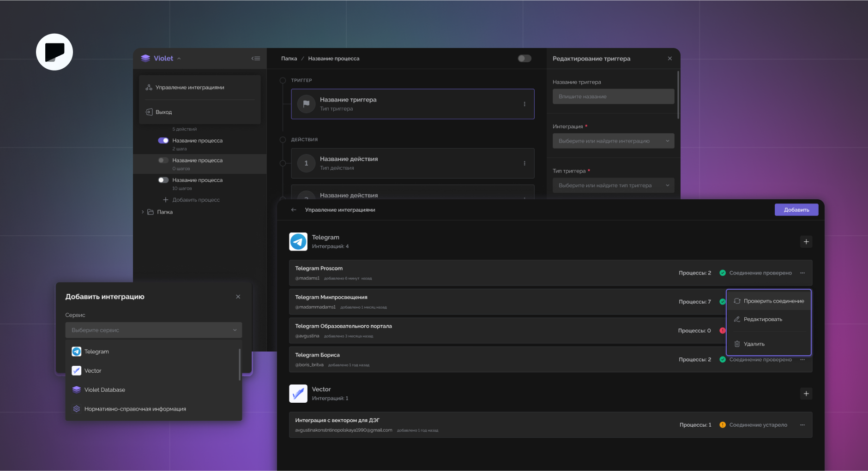This screenshot has height=471, width=868.
Task: Click the service list scrollbar
Action: click(240, 364)
